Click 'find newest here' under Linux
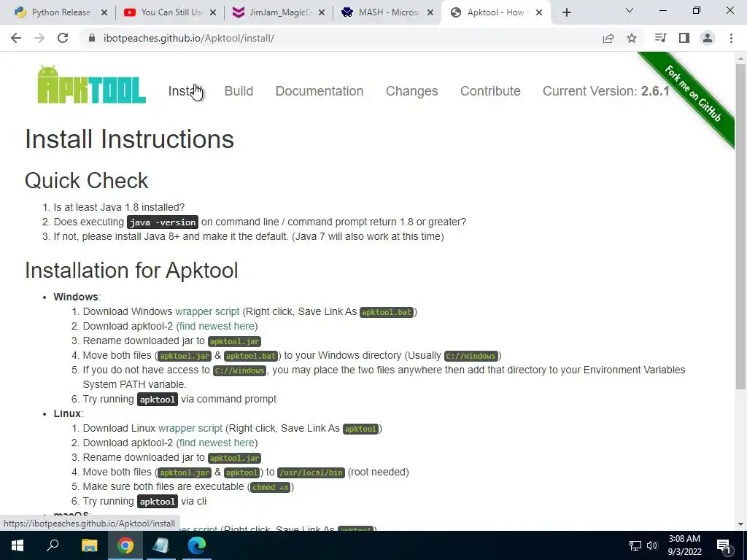Viewport: 747px width, 560px height. tap(217, 443)
